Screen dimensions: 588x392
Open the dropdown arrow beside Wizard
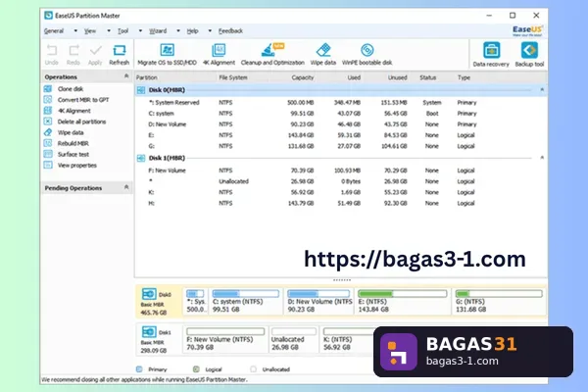178,30
